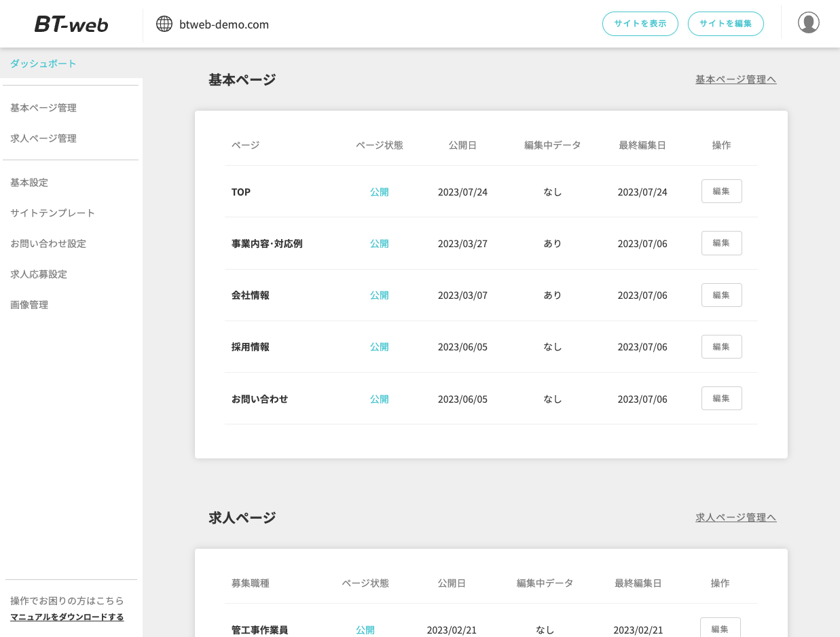Click the globe icon beside btweb-demo.com
The image size is (840, 637).
click(164, 24)
